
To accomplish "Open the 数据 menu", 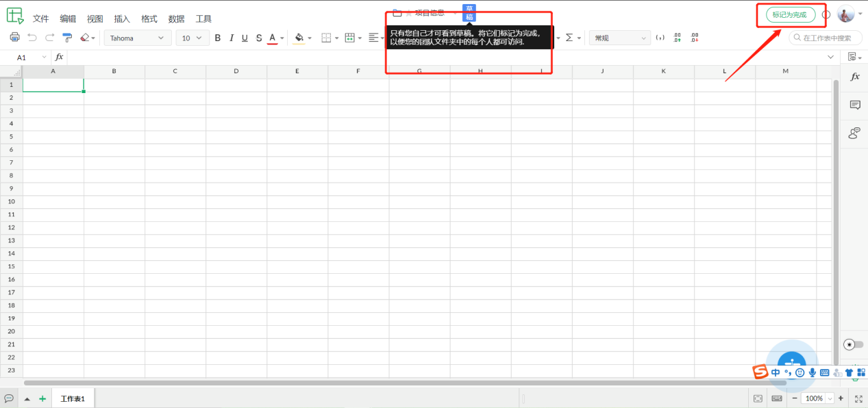I will [176, 18].
